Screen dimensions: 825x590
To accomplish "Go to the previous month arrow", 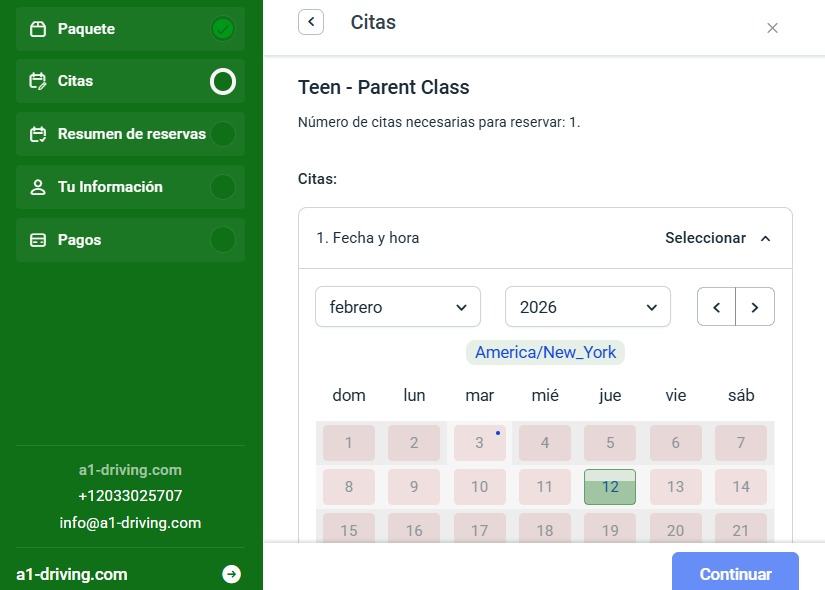I will pyautogui.click(x=716, y=307).
